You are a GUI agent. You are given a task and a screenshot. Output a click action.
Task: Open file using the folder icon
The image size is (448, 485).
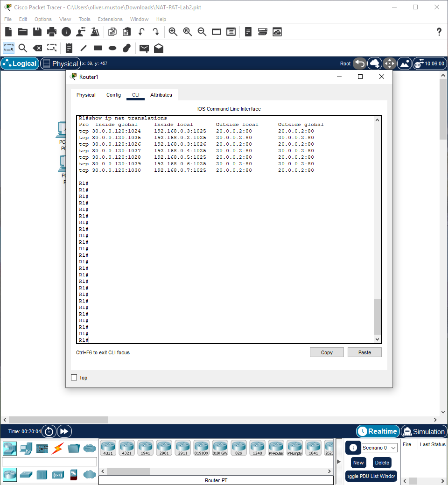pyautogui.click(x=23, y=32)
